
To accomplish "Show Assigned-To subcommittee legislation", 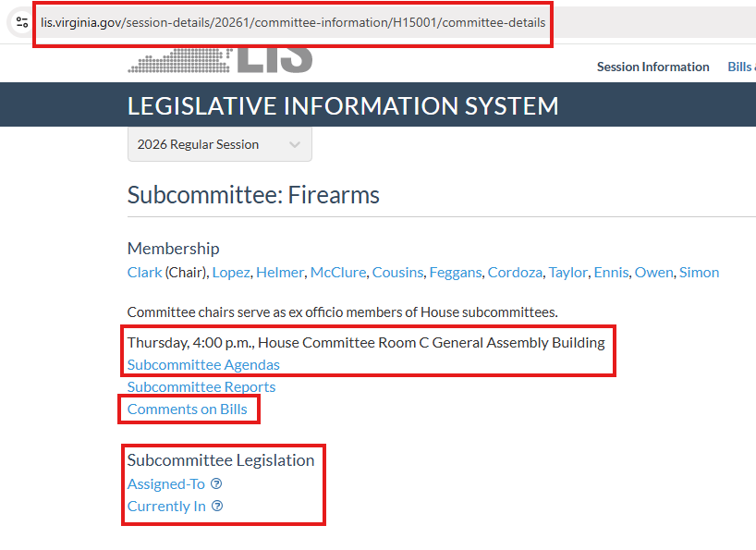I will tap(166, 483).
